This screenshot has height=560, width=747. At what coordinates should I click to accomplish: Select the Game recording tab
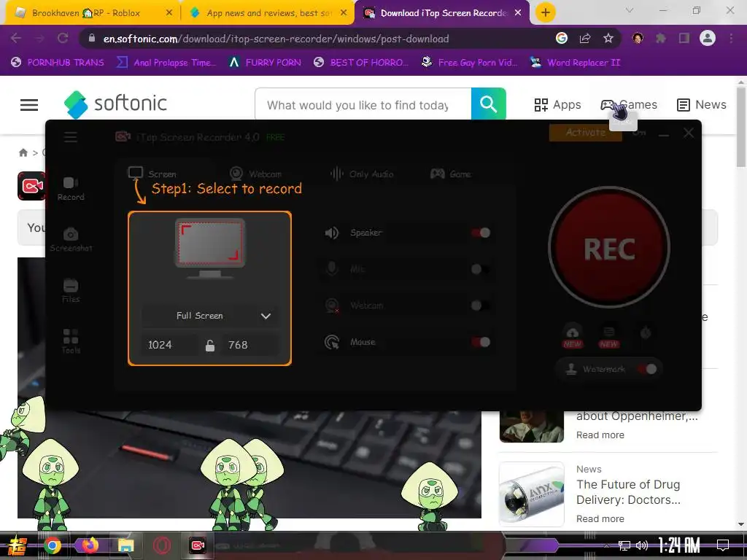451,174
